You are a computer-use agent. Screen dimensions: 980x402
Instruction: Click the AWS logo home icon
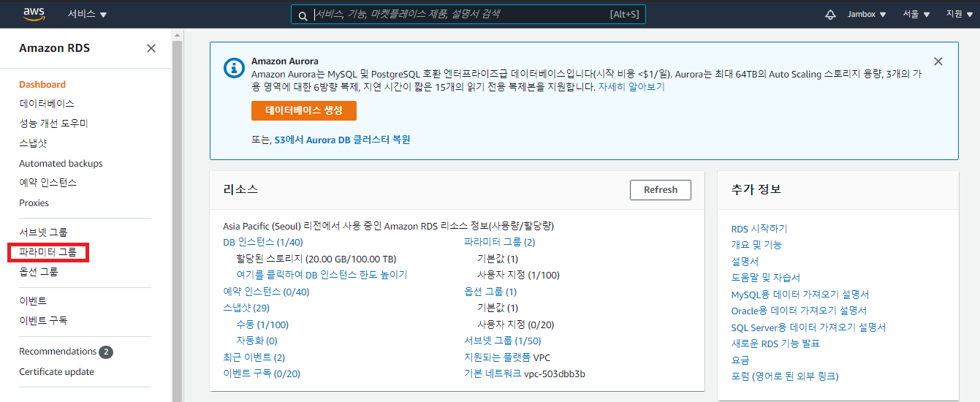(34, 14)
